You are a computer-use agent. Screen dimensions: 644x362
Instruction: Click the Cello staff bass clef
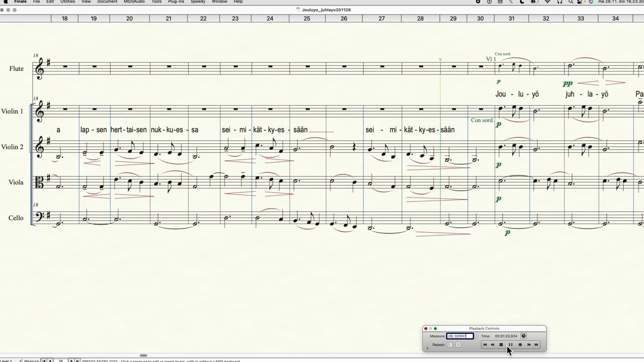(40, 217)
